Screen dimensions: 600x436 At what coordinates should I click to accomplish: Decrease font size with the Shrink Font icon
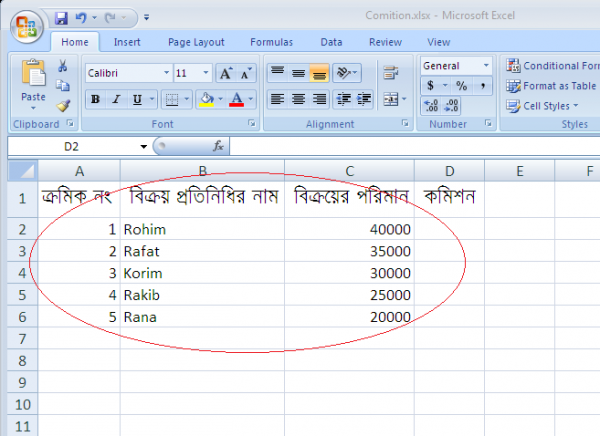pyautogui.click(x=246, y=73)
